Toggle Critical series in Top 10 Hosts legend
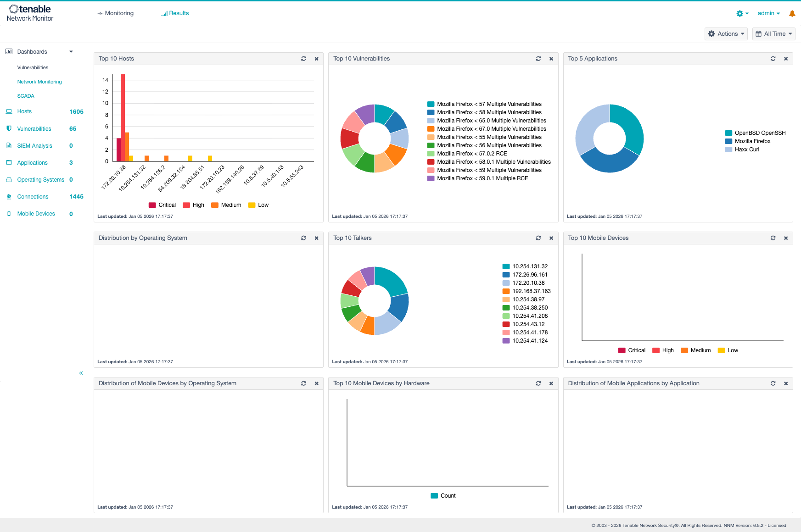This screenshot has width=801, height=532. pyautogui.click(x=162, y=205)
